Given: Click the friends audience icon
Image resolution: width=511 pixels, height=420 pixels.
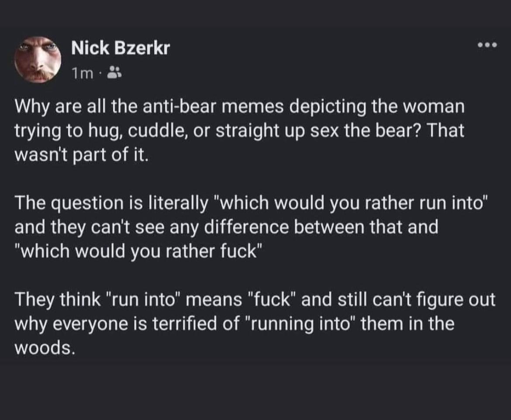Looking at the screenshot, I should click(114, 73).
